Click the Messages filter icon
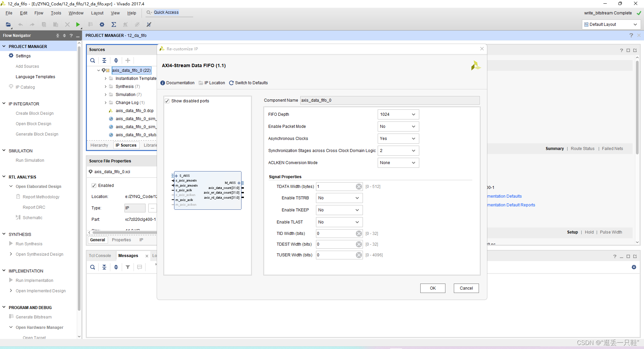Image resolution: width=644 pixels, height=349 pixels. [x=128, y=267]
